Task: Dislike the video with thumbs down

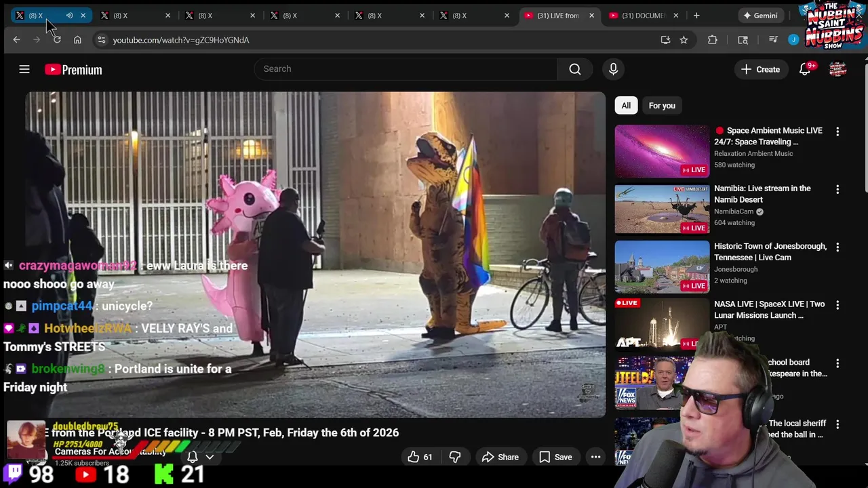Action: [455, 457]
